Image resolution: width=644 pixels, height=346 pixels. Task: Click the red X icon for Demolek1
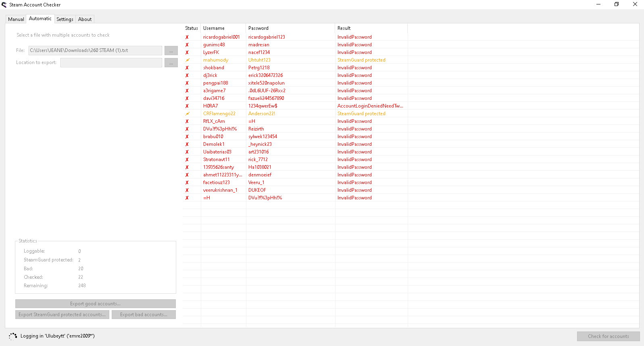click(x=187, y=144)
